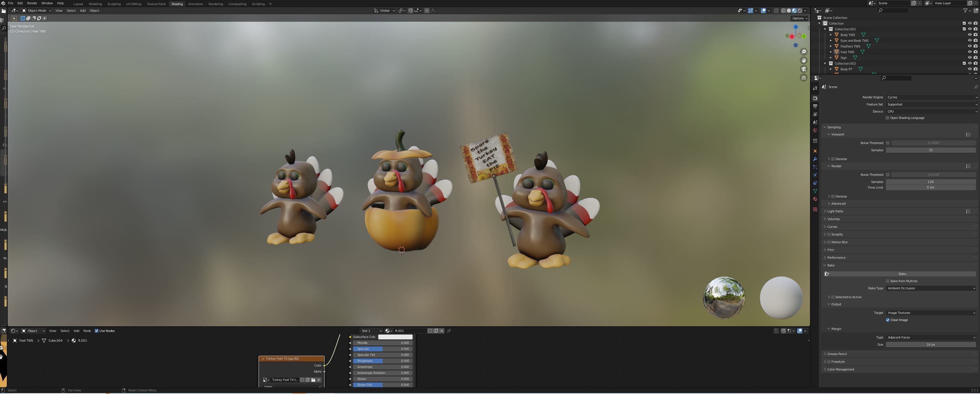
Task: Select the Feet TWS mesh icon
Action: coord(837,52)
